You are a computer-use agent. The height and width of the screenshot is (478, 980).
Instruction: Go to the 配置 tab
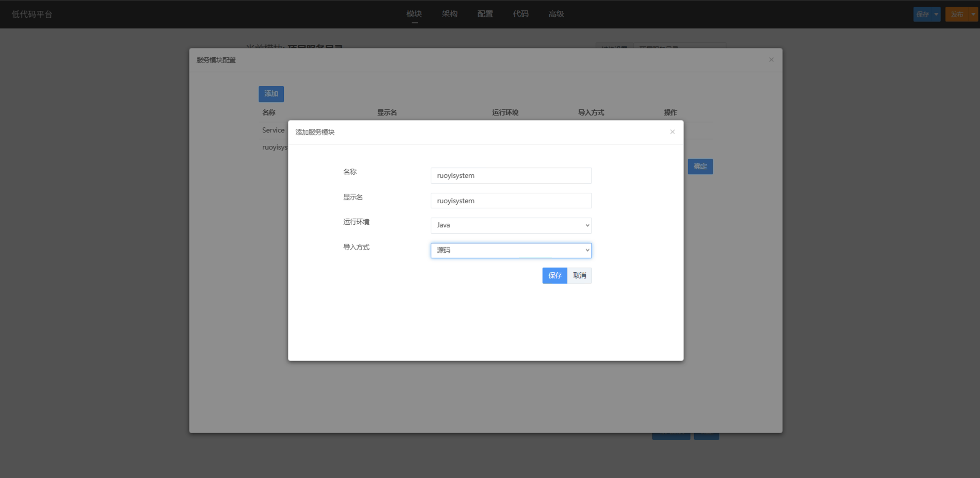(x=485, y=14)
